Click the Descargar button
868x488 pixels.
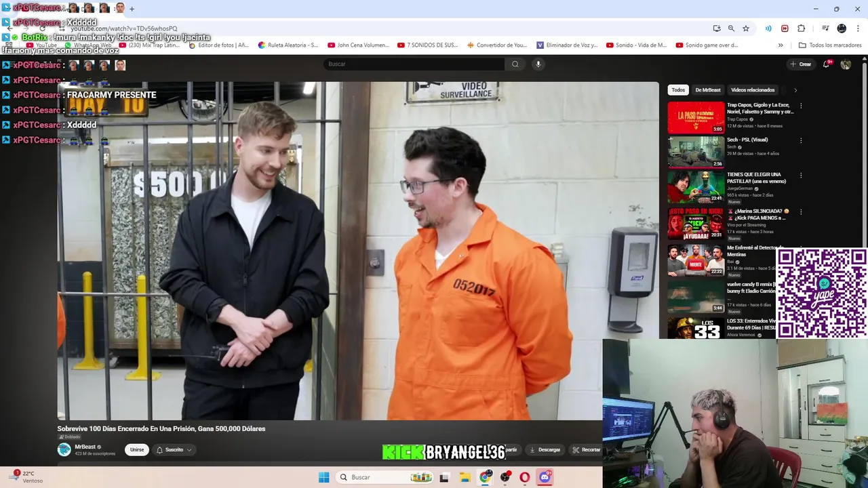[x=545, y=449]
